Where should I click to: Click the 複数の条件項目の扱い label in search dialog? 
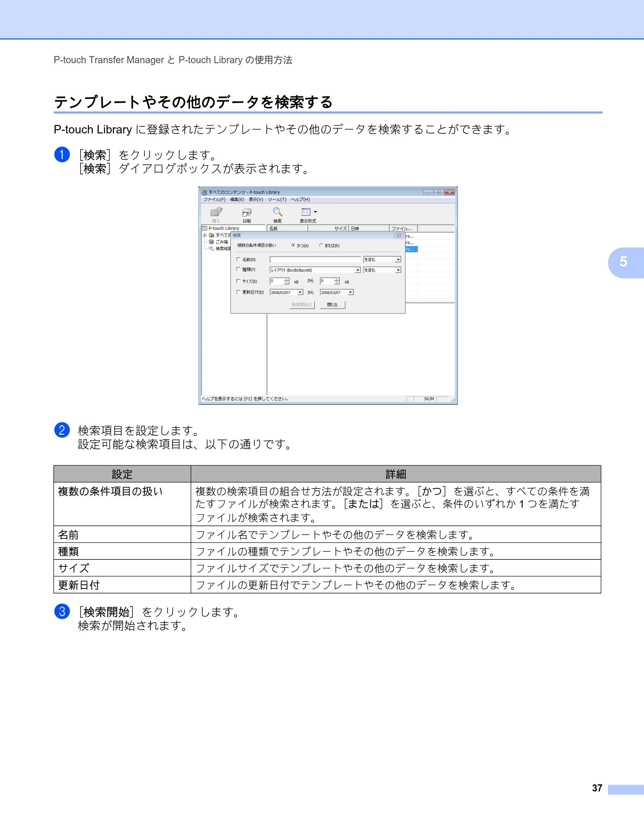(256, 245)
